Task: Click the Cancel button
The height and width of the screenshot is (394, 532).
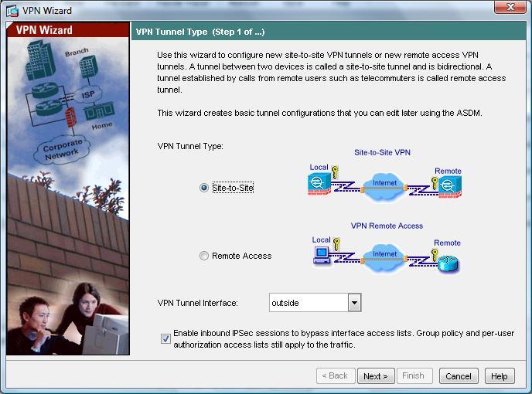Action: [x=459, y=376]
